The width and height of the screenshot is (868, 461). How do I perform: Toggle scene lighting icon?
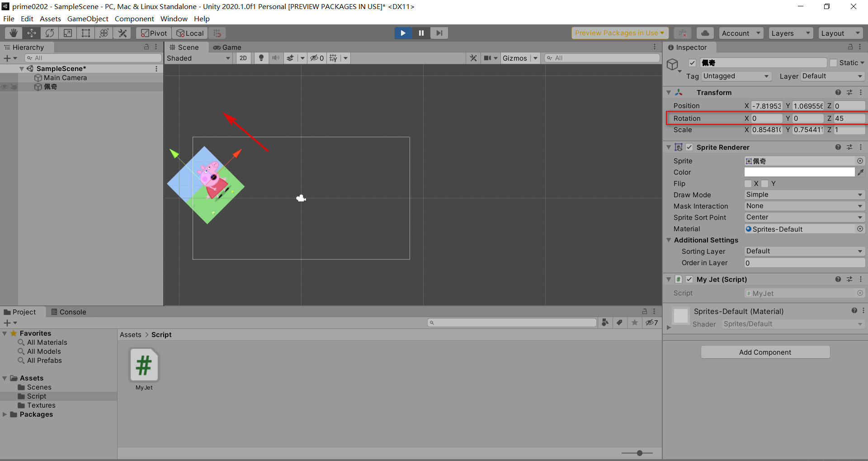[261, 58]
